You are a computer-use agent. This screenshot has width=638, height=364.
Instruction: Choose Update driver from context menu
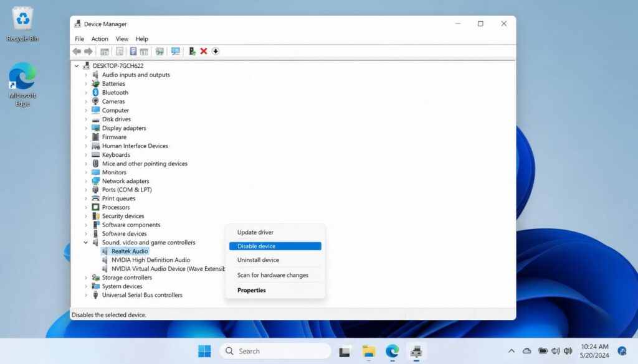click(x=275, y=232)
